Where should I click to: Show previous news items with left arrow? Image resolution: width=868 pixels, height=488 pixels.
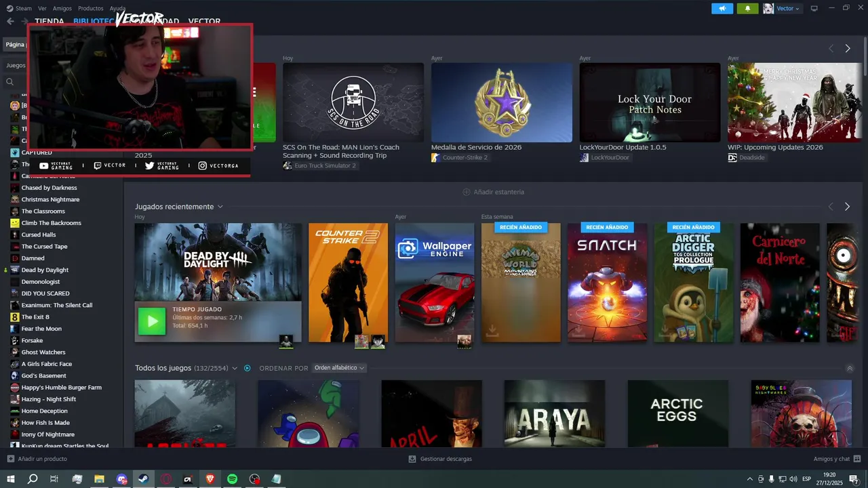pos(831,48)
